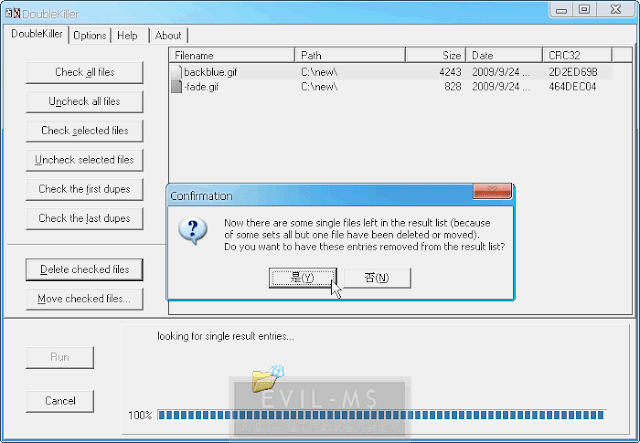Minimize the DoubleKiller window
Image resolution: width=640 pixels, height=443 pixels.
tap(561, 10)
